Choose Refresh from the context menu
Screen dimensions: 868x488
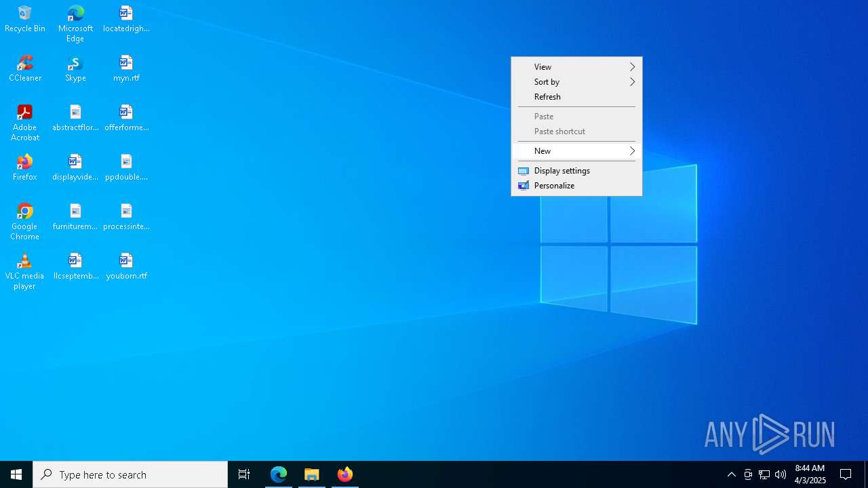click(x=576, y=96)
